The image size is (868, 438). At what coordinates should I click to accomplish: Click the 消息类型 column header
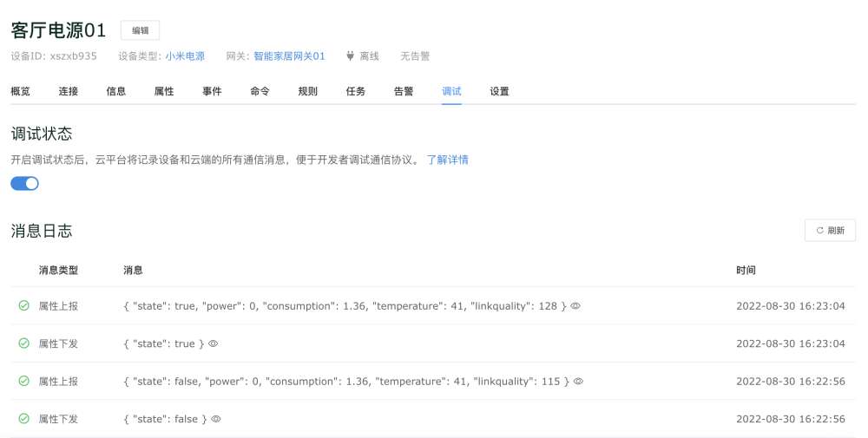[x=58, y=271]
